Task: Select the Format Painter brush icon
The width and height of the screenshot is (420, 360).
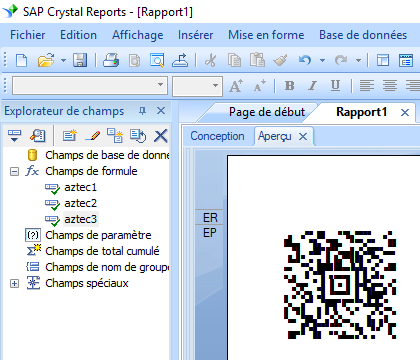Action: point(280,61)
